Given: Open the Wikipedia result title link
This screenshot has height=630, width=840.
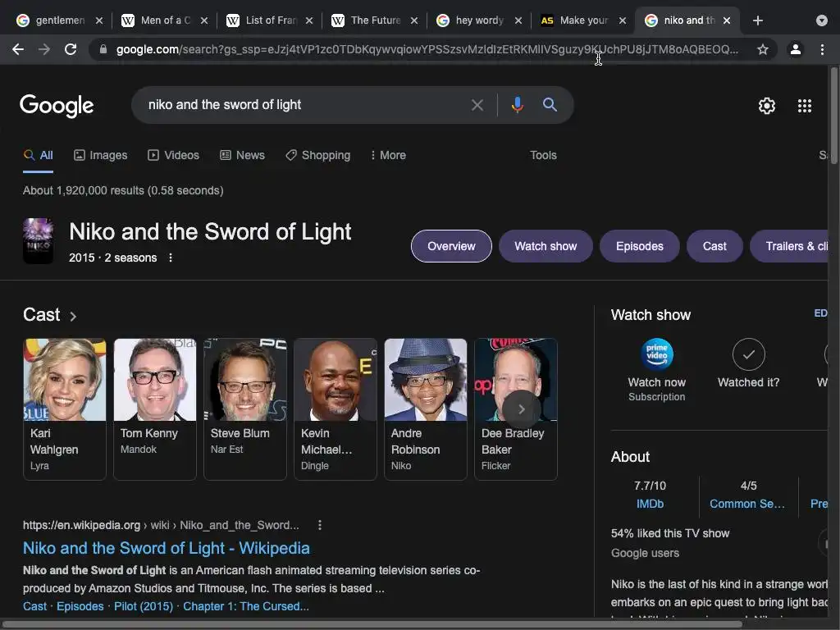Looking at the screenshot, I should pyautogui.click(x=167, y=548).
